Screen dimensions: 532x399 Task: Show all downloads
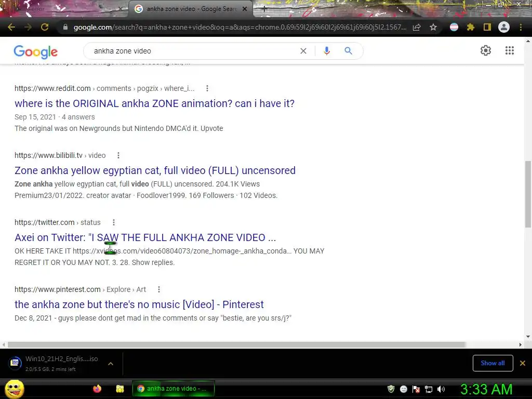(x=493, y=363)
